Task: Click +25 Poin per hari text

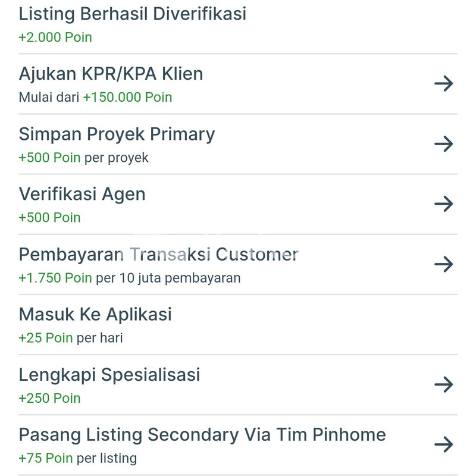Action: click(x=70, y=338)
